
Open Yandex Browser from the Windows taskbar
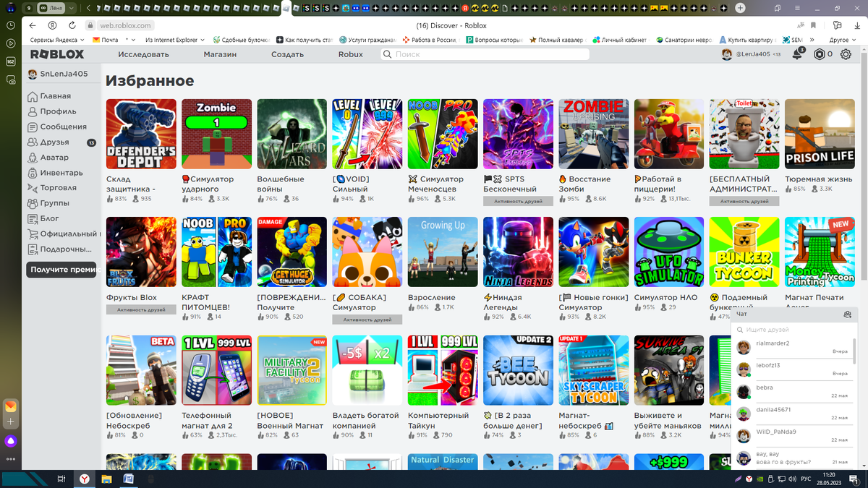pyautogui.click(x=85, y=479)
